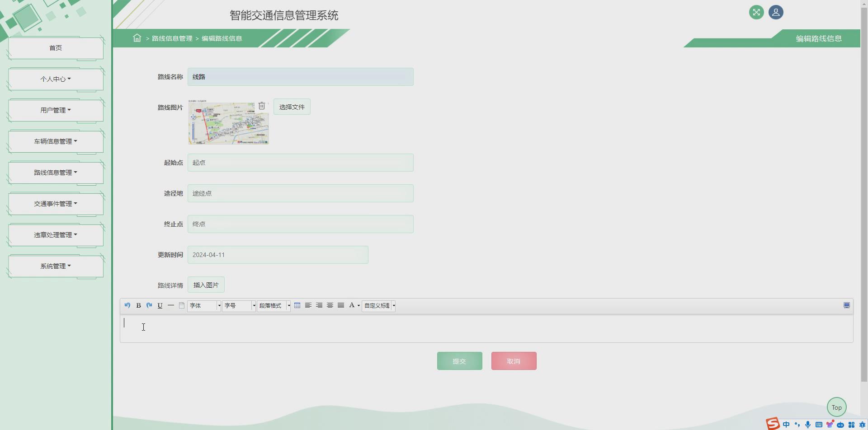Click the undo icon in the editor toolbar

pos(127,305)
